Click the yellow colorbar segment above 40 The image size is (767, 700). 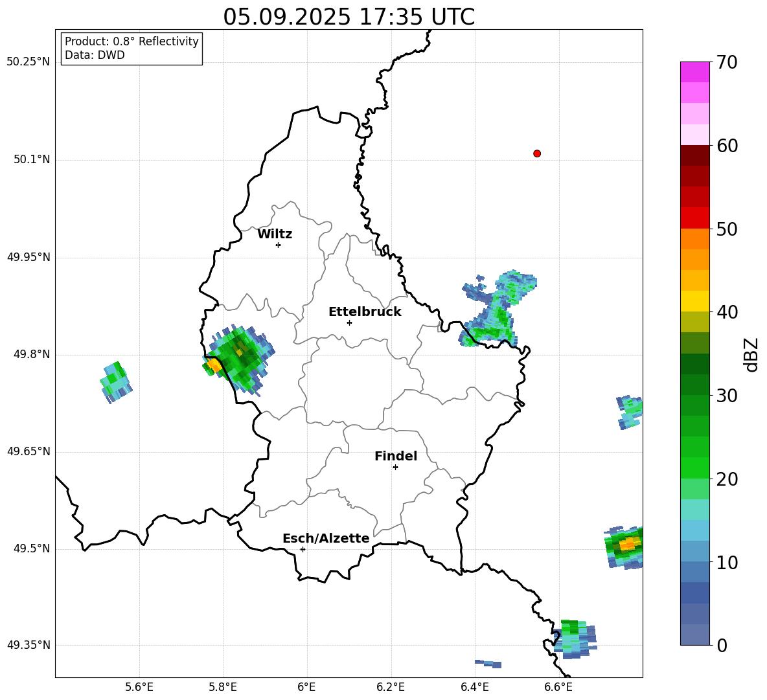694,301
